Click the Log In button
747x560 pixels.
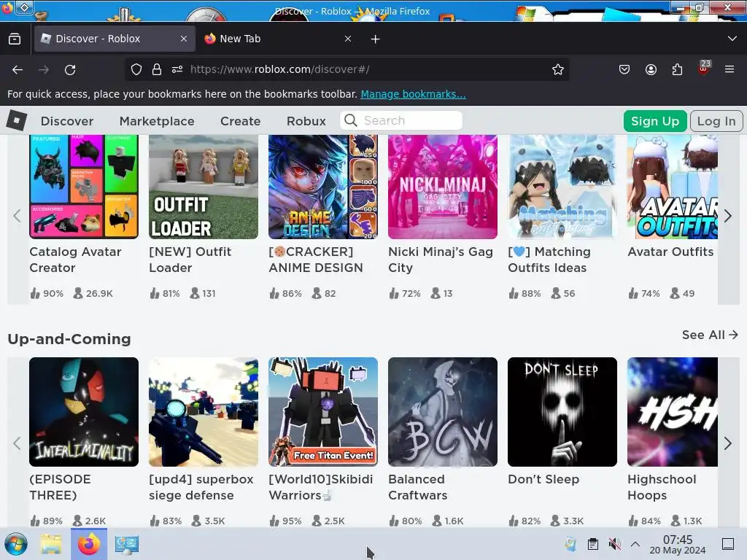click(x=716, y=121)
